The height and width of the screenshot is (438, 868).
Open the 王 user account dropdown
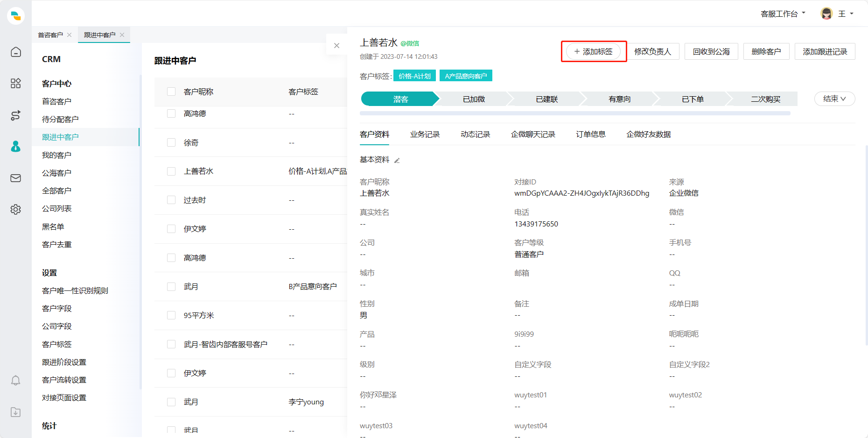846,14
